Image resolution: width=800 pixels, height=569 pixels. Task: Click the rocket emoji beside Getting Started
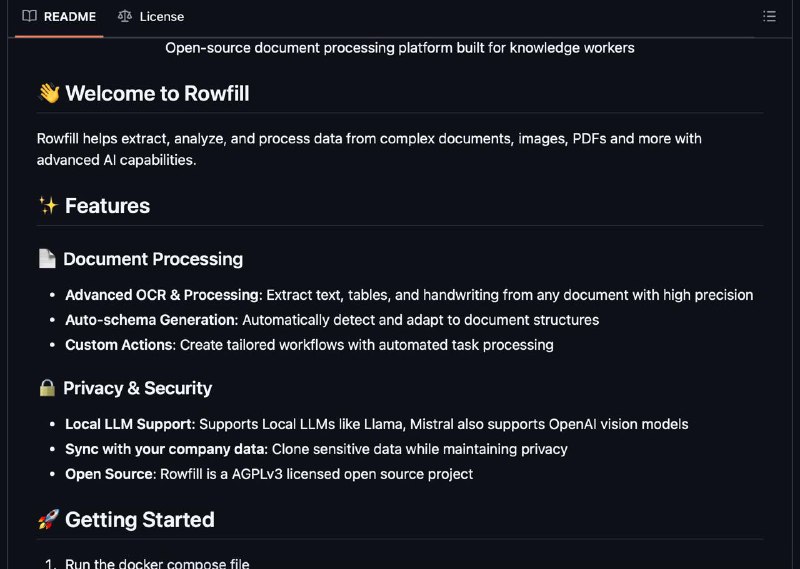[48, 519]
